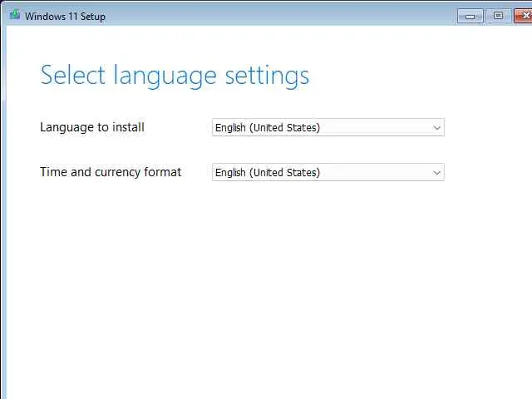532x399 pixels.
Task: Click the "Select language settings" heading
Action: pos(175,76)
